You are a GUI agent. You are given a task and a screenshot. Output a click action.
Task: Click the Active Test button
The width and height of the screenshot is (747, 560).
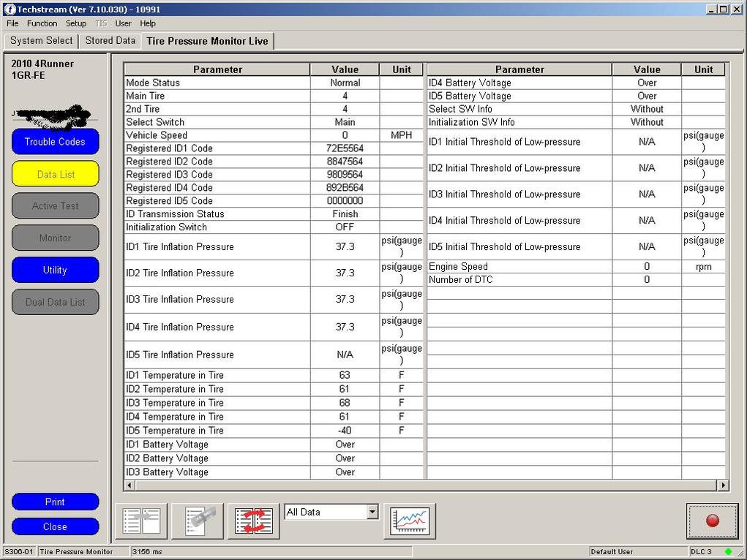(x=56, y=205)
